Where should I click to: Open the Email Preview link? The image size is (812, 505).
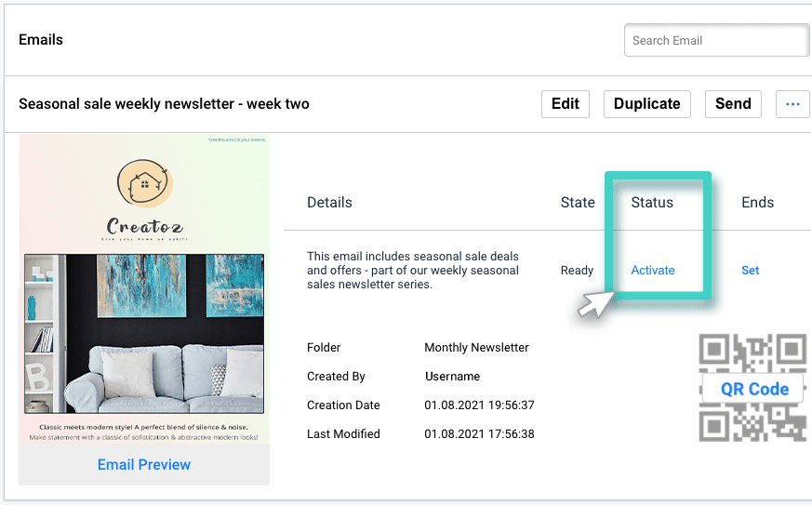coord(144,465)
